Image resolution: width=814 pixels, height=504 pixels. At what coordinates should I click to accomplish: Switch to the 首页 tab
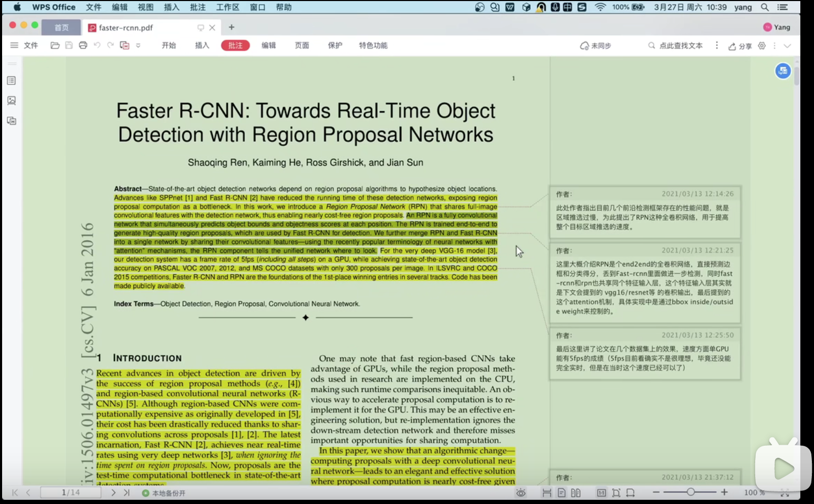(x=61, y=27)
